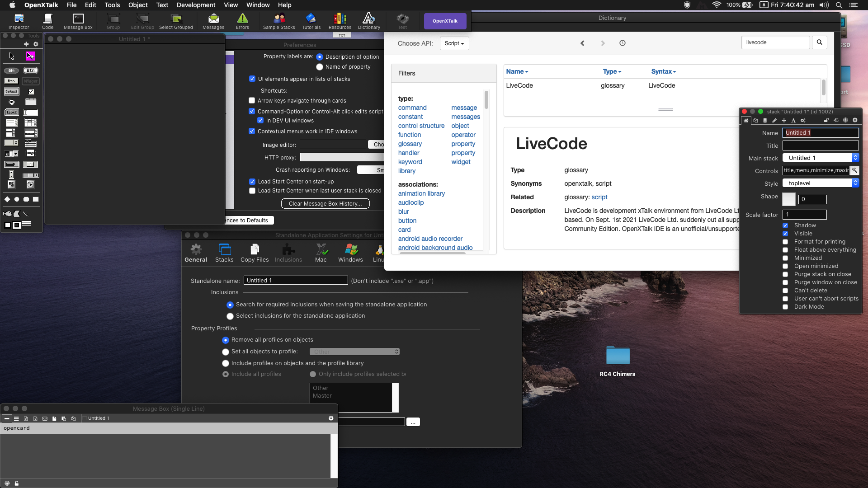Open the Choose API Script dropdown
The width and height of the screenshot is (868, 488).
454,43
